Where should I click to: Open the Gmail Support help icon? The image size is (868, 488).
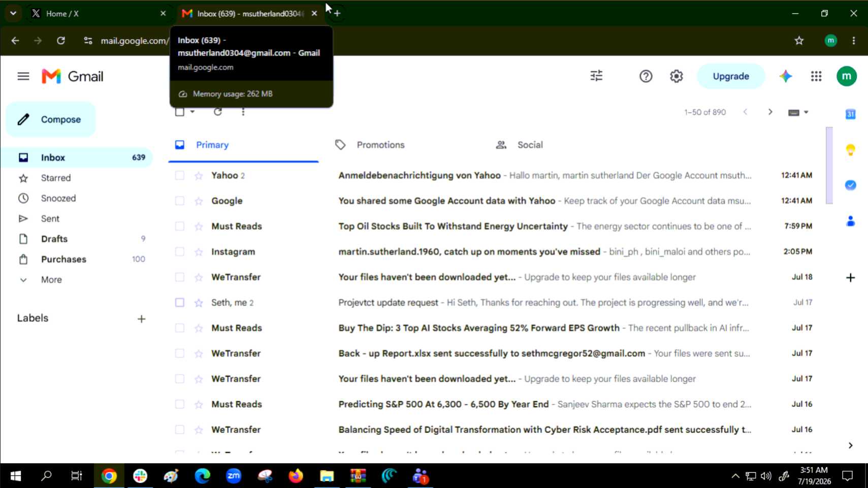pos(646,76)
